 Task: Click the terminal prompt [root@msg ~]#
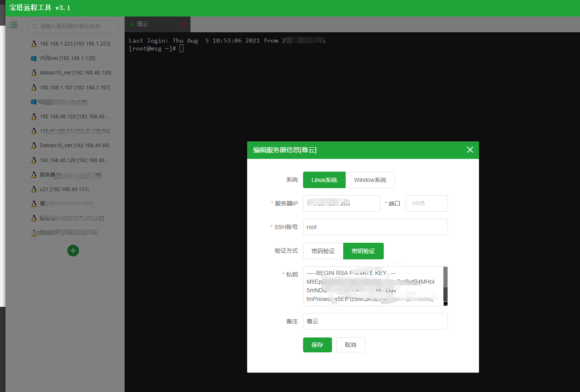tap(152, 49)
